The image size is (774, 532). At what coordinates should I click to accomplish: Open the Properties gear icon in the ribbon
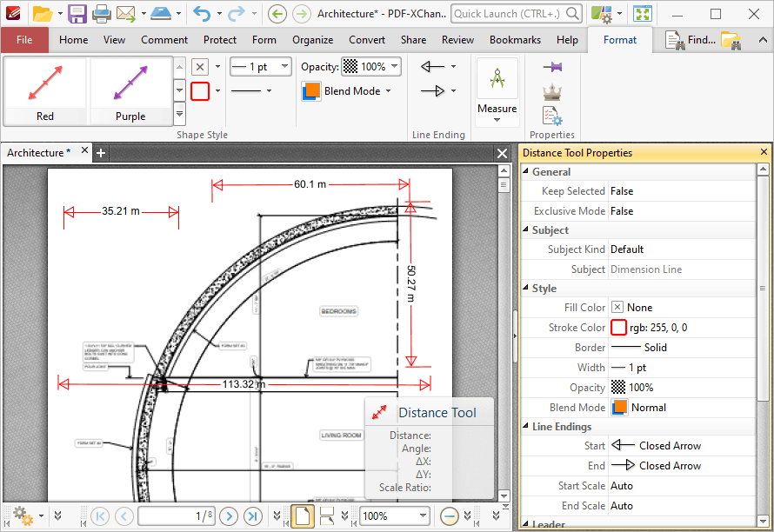pyautogui.click(x=552, y=113)
